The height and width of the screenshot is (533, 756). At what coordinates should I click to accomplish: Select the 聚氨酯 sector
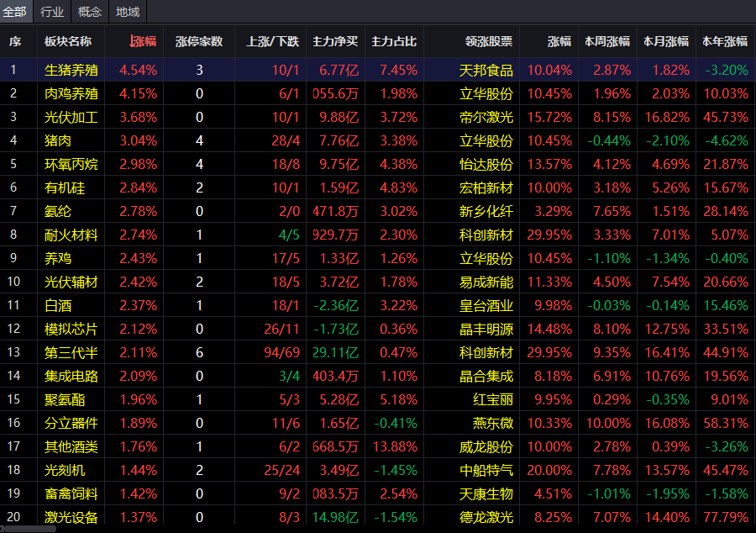point(65,399)
